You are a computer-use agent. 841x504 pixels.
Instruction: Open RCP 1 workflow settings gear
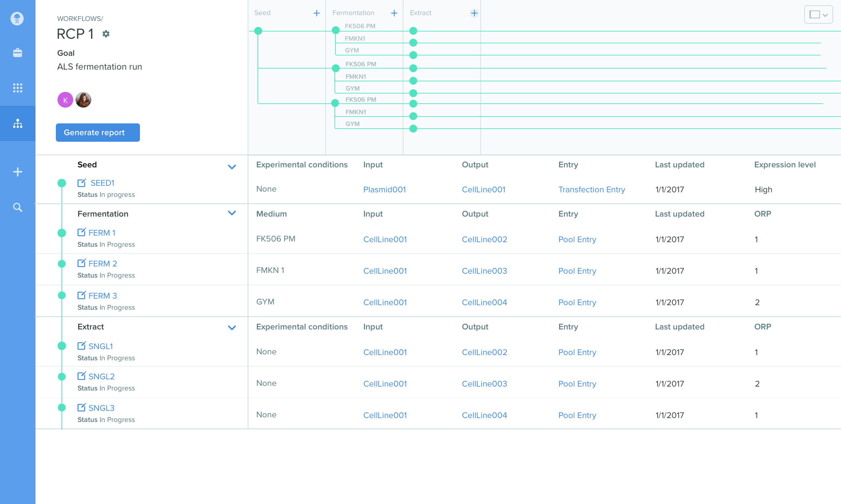click(x=106, y=34)
